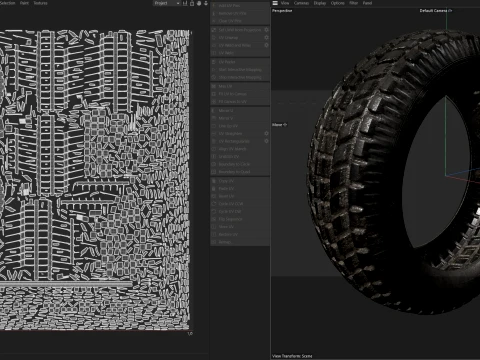
Task: Apply Cycle UV CW
Action: point(240,211)
